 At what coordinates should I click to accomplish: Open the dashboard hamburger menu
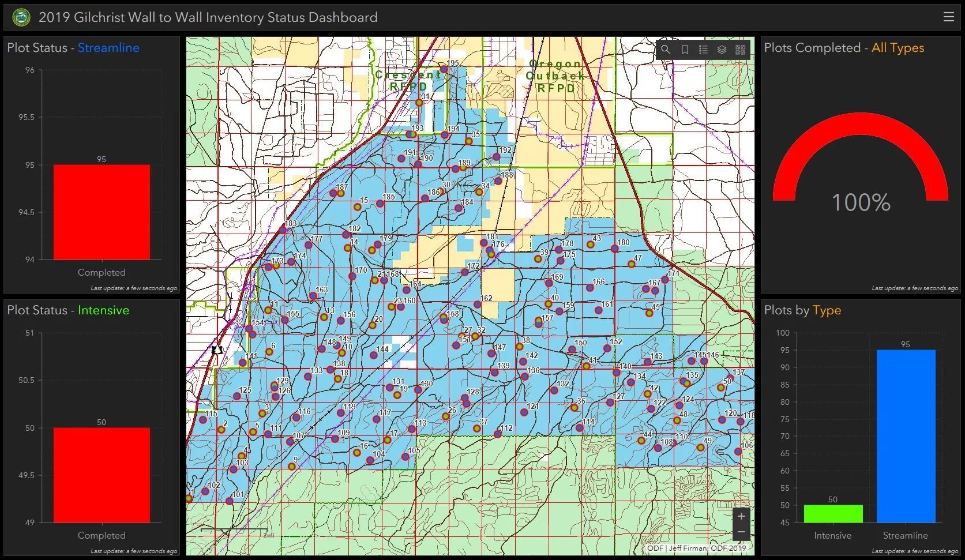coord(949,17)
